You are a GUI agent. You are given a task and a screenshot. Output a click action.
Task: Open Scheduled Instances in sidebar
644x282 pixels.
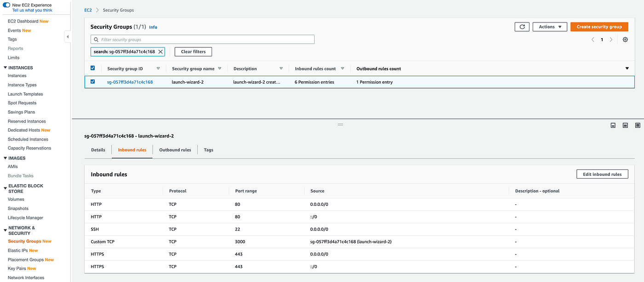coord(28,139)
